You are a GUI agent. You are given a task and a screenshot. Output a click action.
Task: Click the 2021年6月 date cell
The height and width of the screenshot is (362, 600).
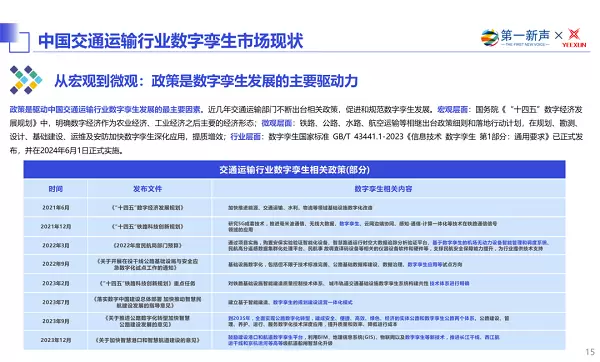pyautogui.click(x=55, y=207)
